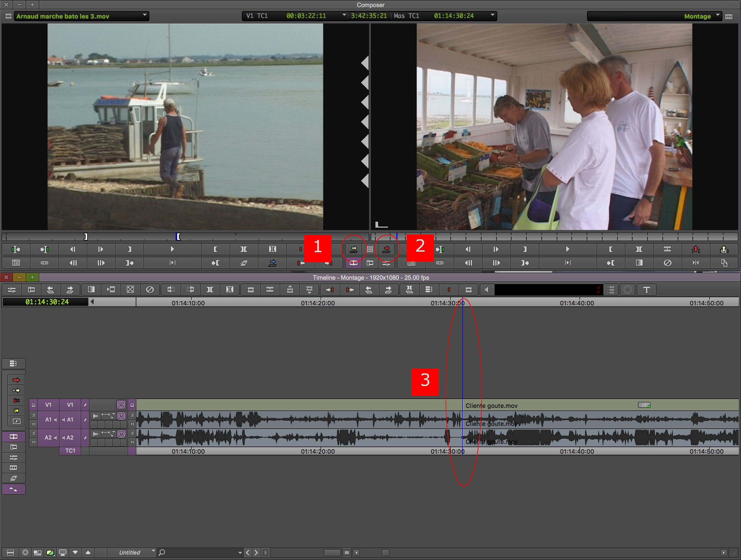Open the source clip name dropdown
741x560 pixels.
(145, 16)
